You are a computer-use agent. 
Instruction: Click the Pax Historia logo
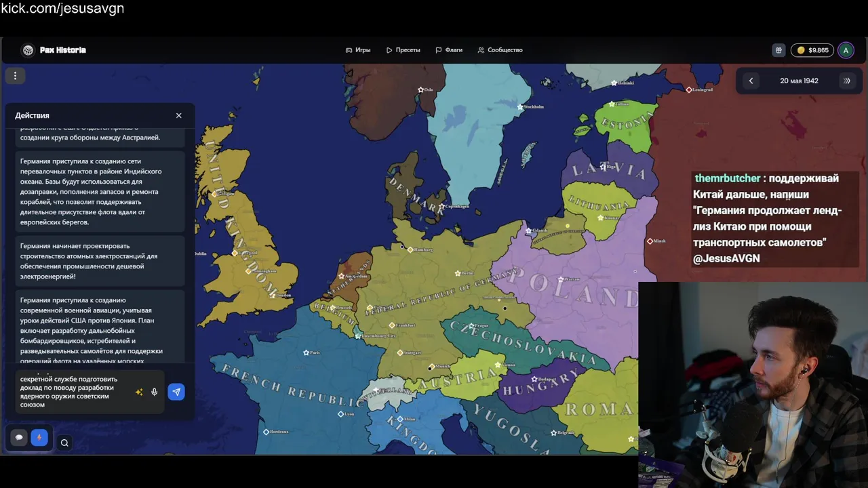(x=54, y=50)
